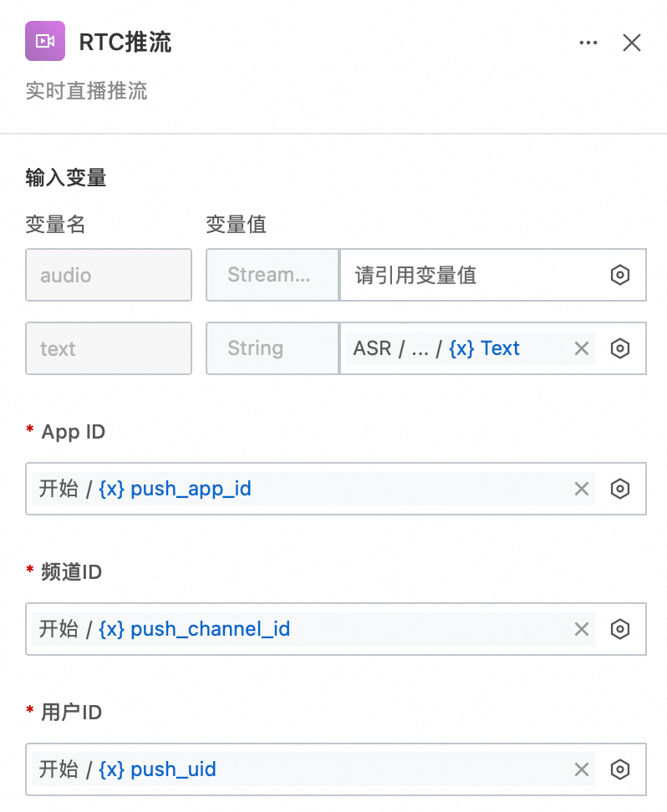Open the three-dot more options menu
The image size is (667, 812).
point(588,43)
